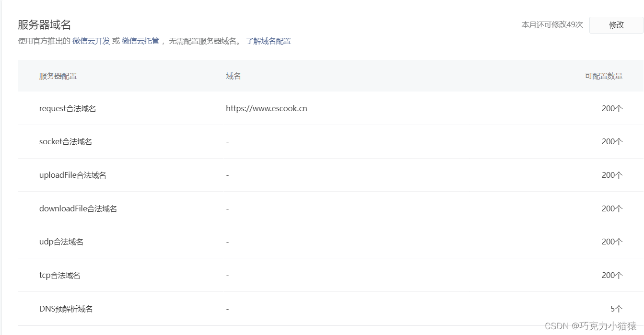644x335 pixels.
Task: Select the downloadFile合法域名 row
Action: click(78, 208)
